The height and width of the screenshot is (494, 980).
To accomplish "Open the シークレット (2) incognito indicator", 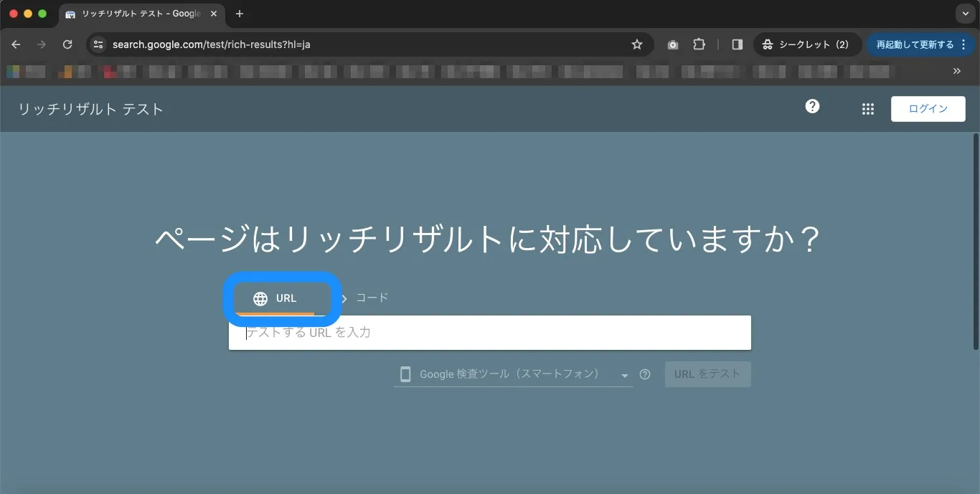I will [x=807, y=44].
